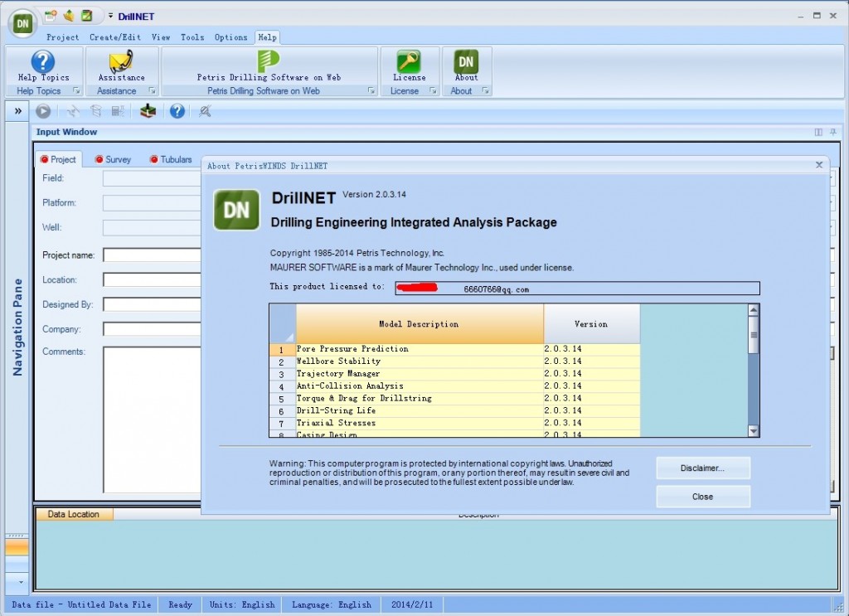Switch to the Project tab
Image resolution: width=849 pixels, height=616 pixels.
tap(59, 158)
